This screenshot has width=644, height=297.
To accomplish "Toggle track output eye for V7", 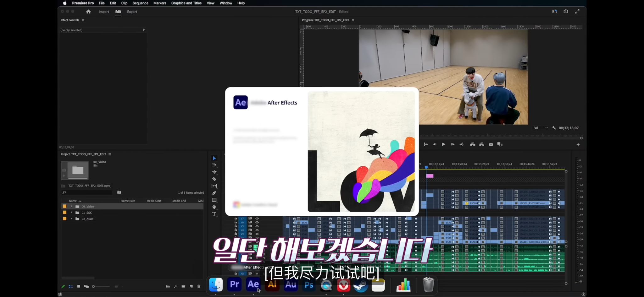I will pos(257,218).
